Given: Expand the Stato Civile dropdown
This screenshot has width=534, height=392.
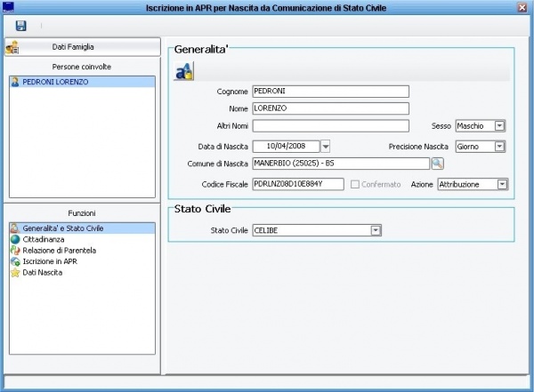Looking at the screenshot, I should pos(376,230).
